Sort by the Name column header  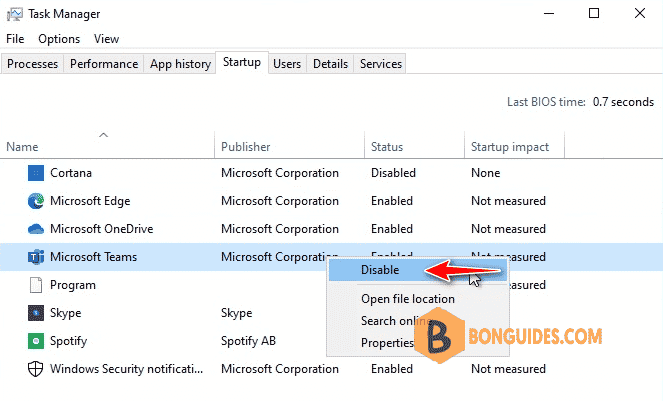click(x=22, y=147)
